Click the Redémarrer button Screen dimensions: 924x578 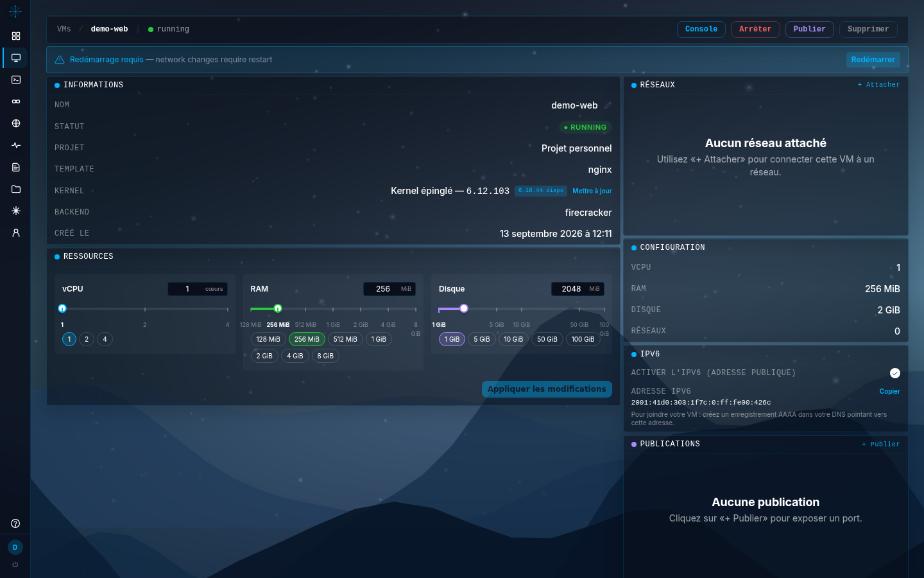873,60
